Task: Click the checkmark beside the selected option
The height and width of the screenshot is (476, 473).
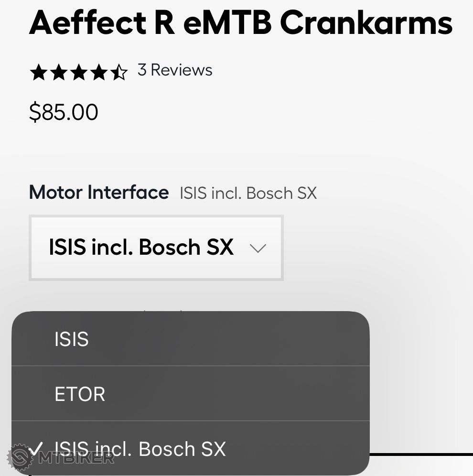Action: [36, 449]
